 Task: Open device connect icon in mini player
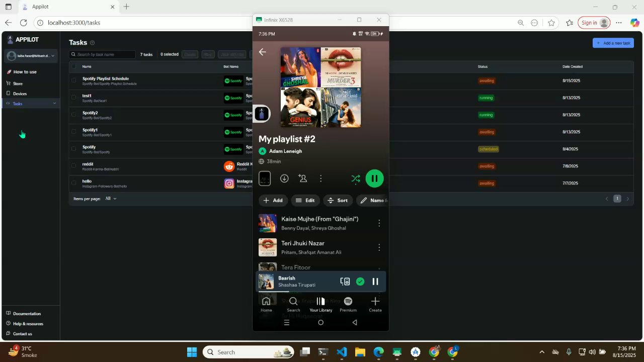[345, 282]
